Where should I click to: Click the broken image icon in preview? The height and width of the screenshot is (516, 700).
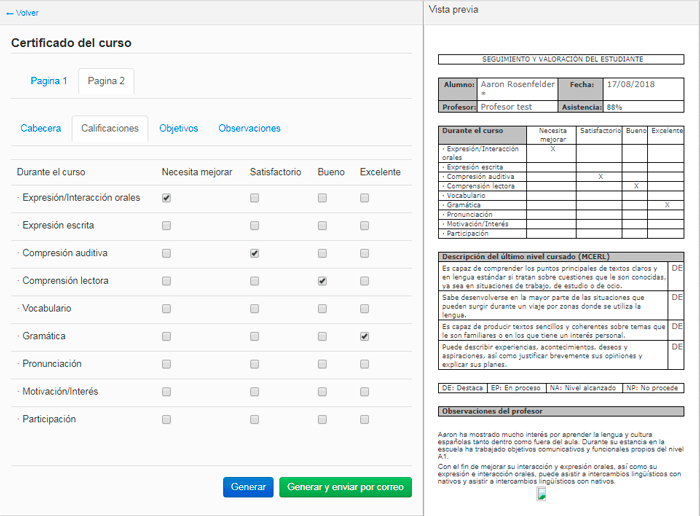coord(541,494)
